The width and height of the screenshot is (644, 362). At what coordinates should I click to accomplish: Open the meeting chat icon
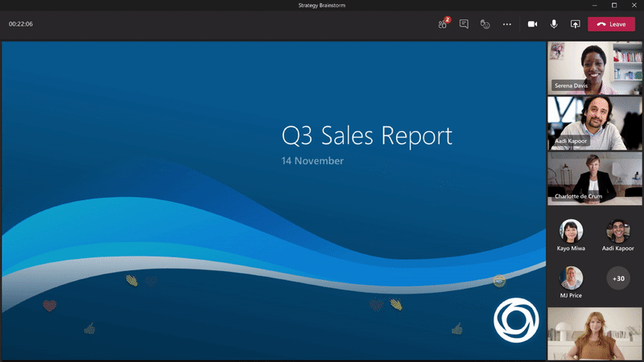pyautogui.click(x=464, y=24)
